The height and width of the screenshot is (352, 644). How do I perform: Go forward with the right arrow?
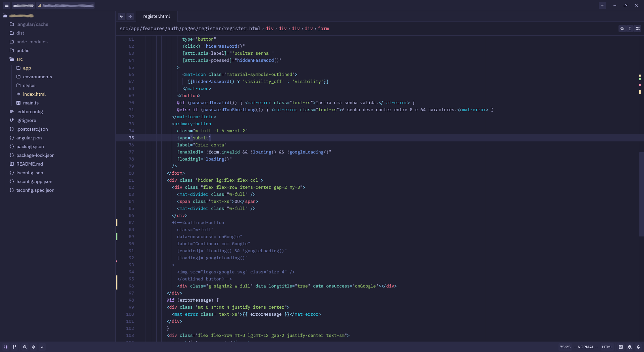click(130, 16)
